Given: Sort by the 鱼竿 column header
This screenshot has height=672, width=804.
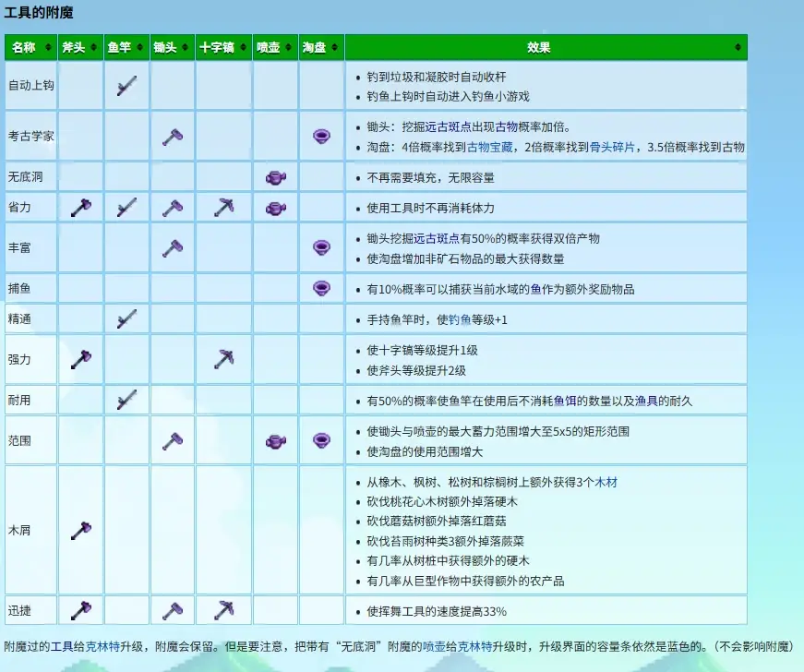Looking at the screenshot, I should [x=126, y=47].
